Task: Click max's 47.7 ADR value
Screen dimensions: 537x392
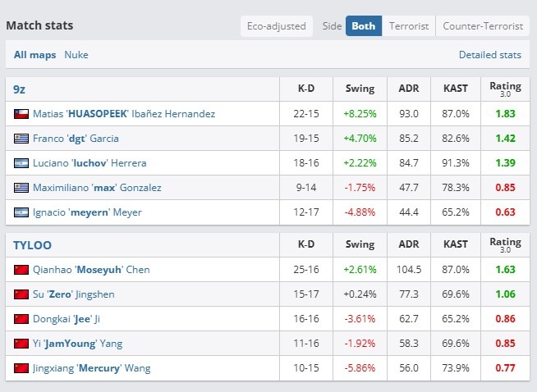Action: 409,188
